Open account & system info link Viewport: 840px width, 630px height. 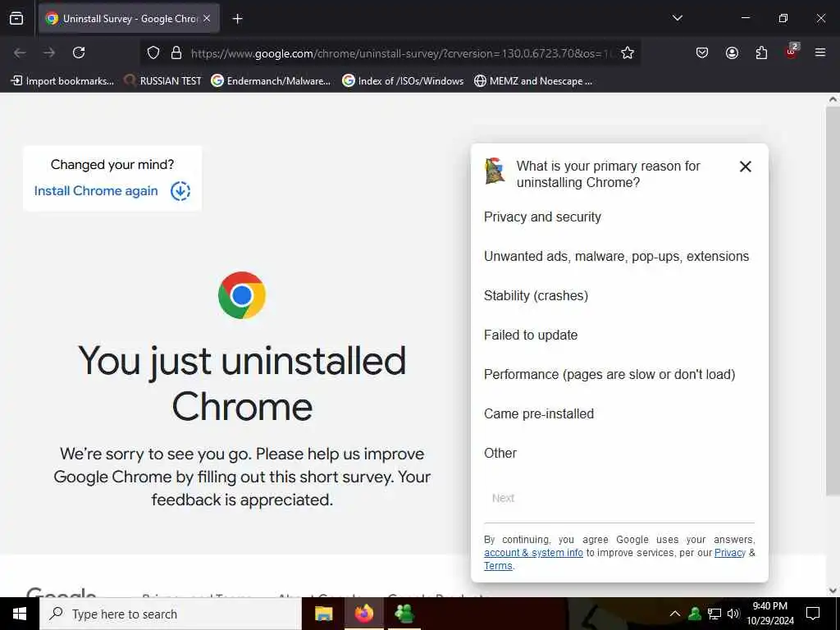(533, 553)
